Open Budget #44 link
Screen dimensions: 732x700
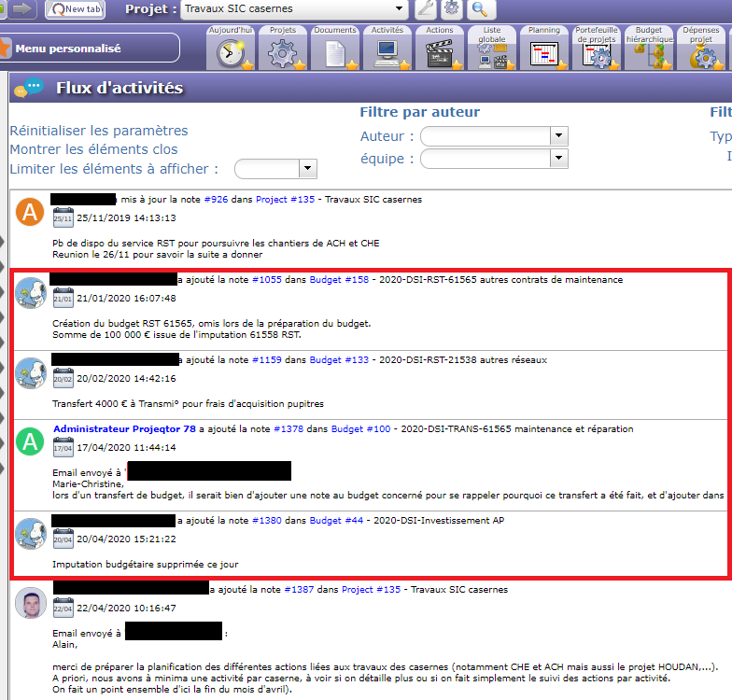click(336, 521)
